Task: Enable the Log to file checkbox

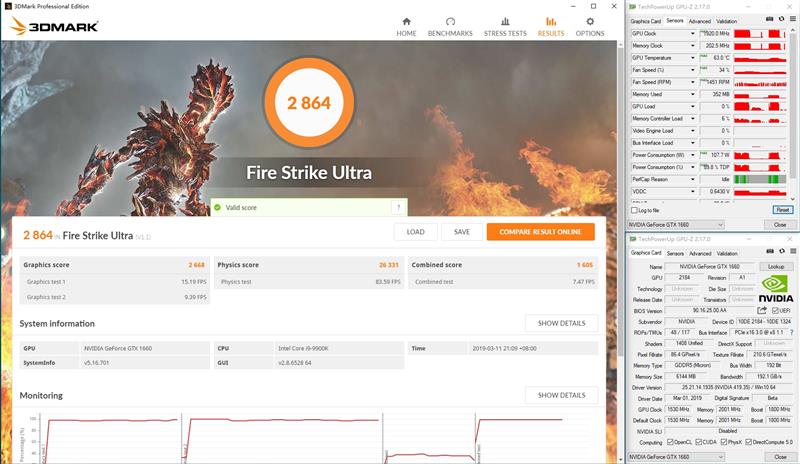Action: (635, 210)
